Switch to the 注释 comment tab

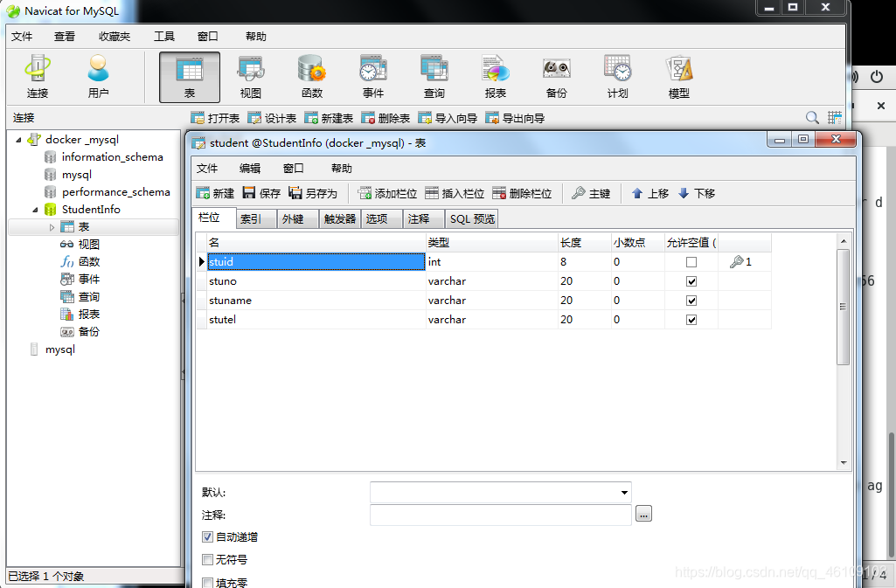(x=423, y=218)
